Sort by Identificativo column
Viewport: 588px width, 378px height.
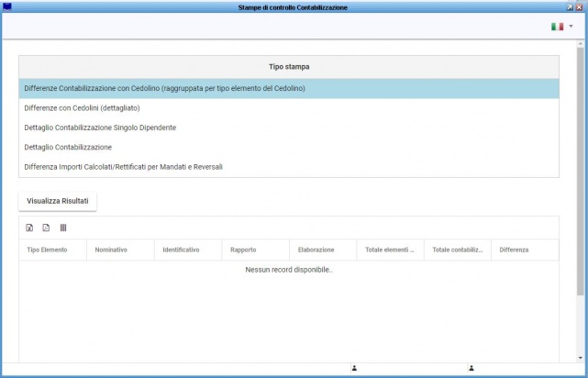[188, 250]
